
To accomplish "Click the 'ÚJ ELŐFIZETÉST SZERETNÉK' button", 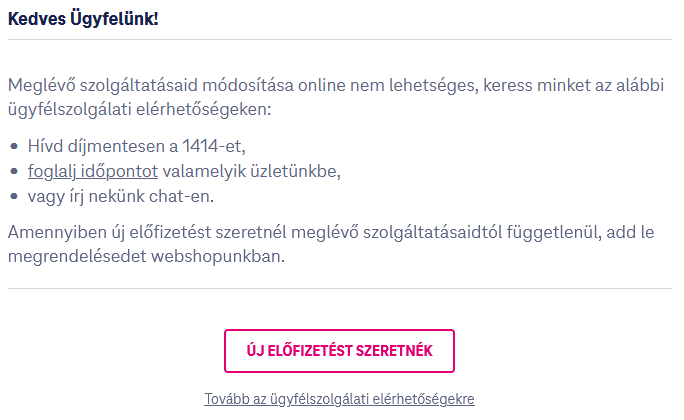I will tap(339, 351).
